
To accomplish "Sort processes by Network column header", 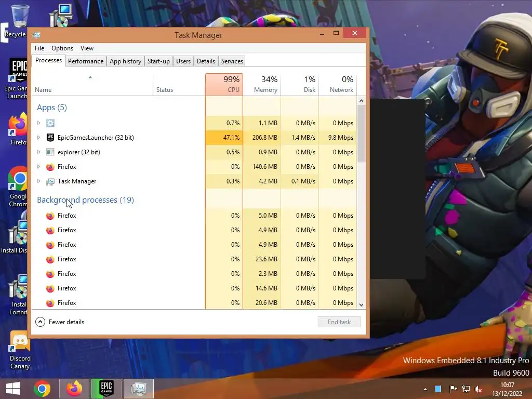I will (x=338, y=85).
